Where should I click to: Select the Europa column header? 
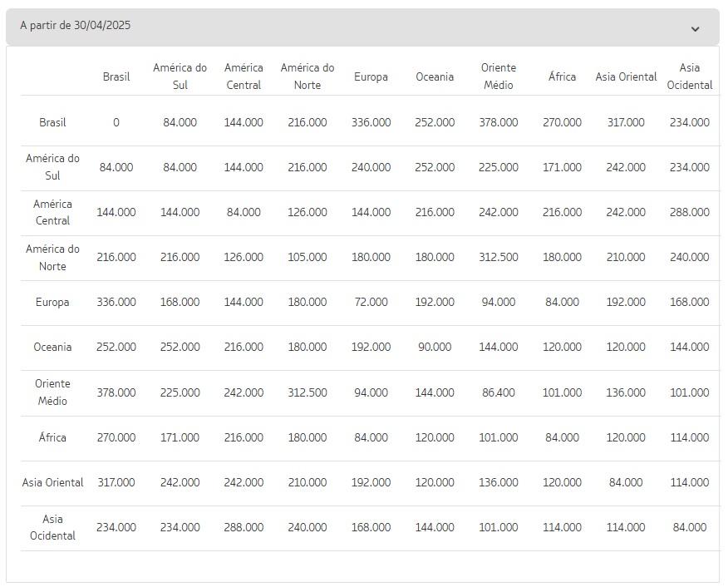click(x=371, y=76)
